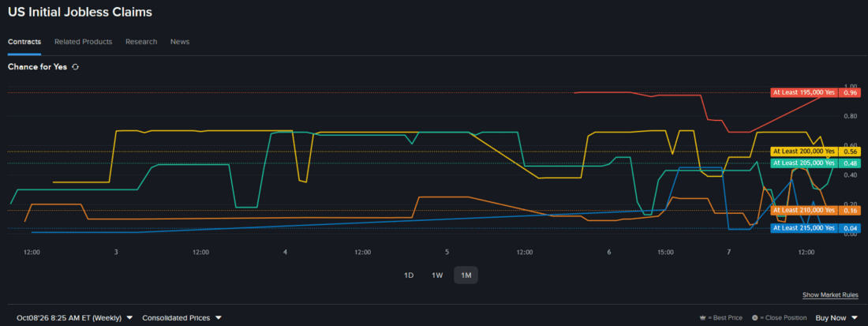Select the At Least 215,000 Yes label
Screen dimensions: 868x326
[803, 228]
